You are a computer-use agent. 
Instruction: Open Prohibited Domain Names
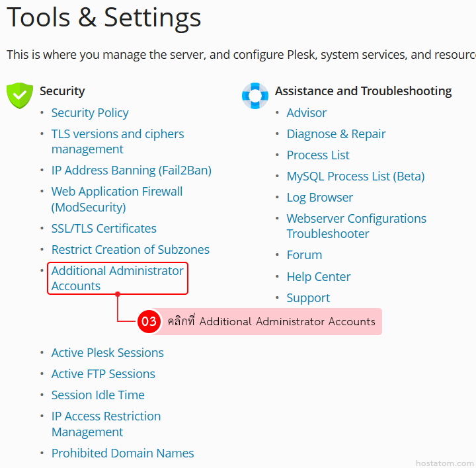tap(122, 453)
